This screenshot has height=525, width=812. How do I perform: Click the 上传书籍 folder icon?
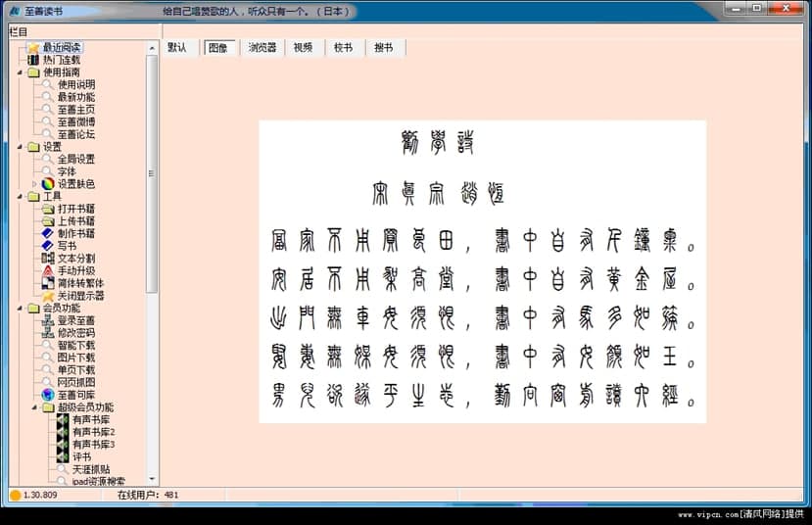pos(48,221)
